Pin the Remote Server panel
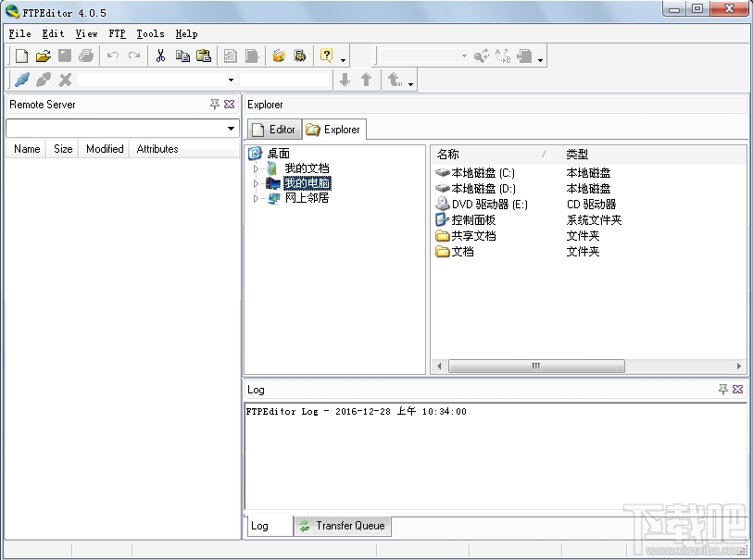This screenshot has height=560, width=753. point(215,104)
